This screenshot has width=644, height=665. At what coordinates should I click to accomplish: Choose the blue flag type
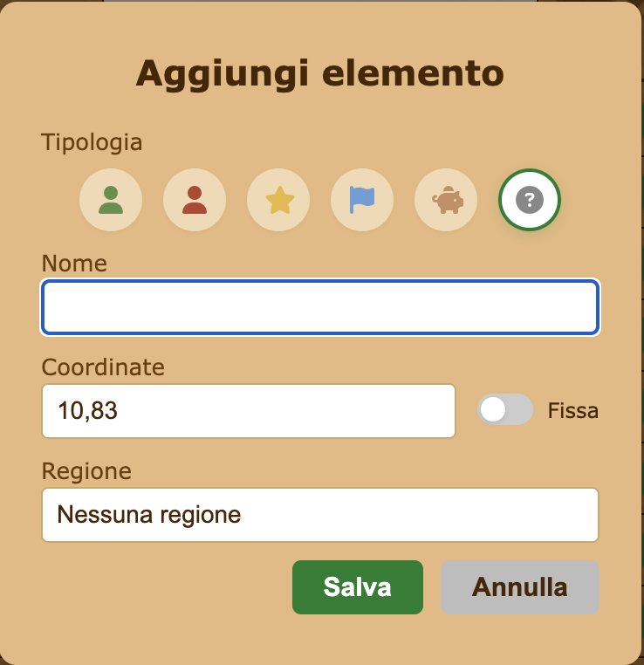pyautogui.click(x=362, y=200)
